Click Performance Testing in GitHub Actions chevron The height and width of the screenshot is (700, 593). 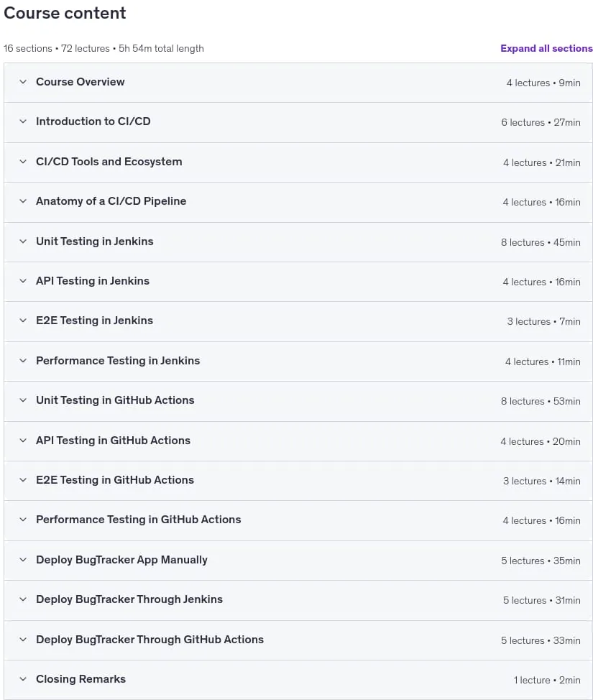click(x=23, y=520)
